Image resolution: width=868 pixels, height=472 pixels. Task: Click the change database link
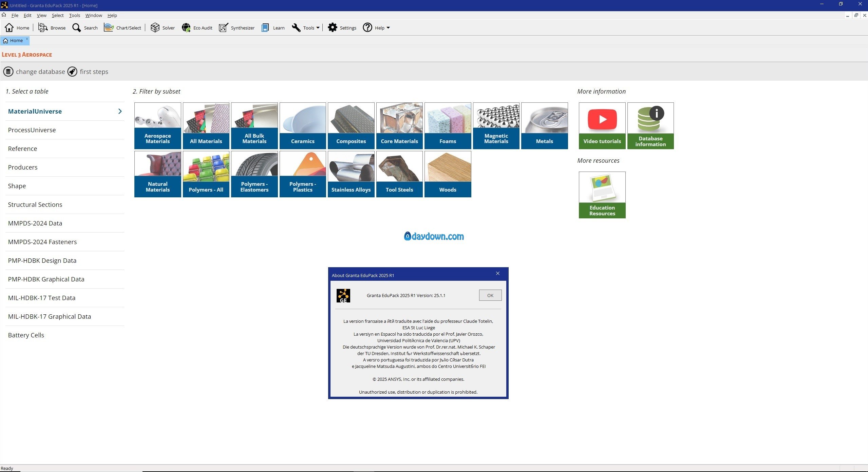coord(40,72)
